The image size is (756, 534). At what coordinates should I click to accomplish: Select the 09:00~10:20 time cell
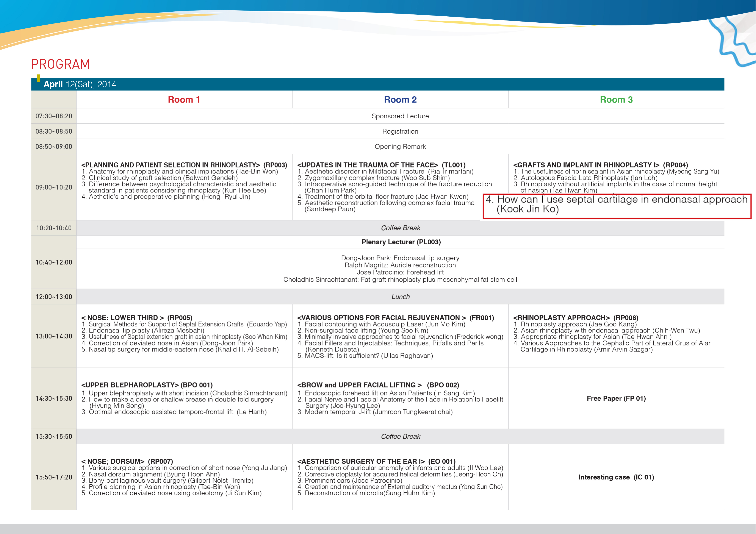click(x=54, y=187)
